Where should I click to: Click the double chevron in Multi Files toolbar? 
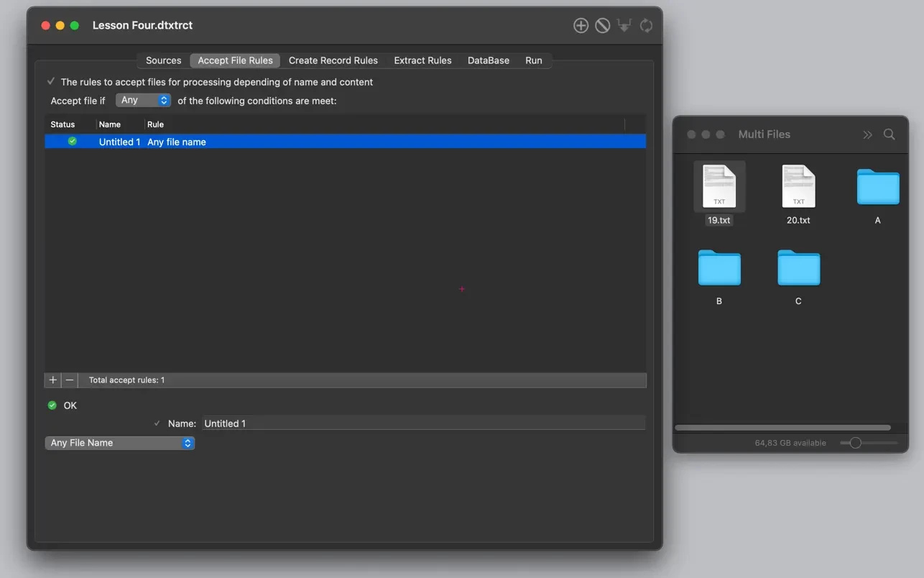click(x=867, y=134)
